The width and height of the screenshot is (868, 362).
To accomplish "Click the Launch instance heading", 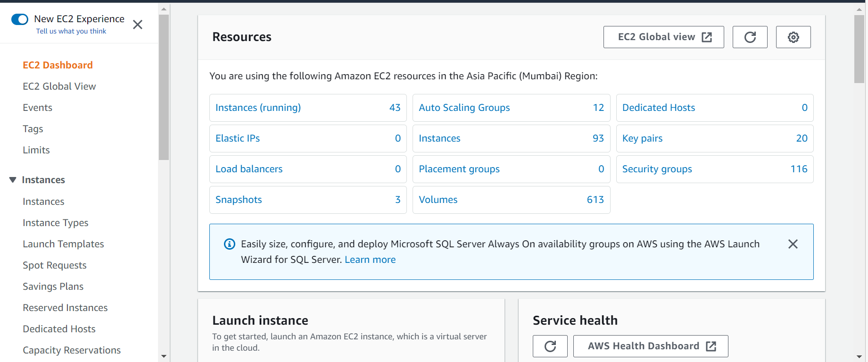I will [260, 320].
